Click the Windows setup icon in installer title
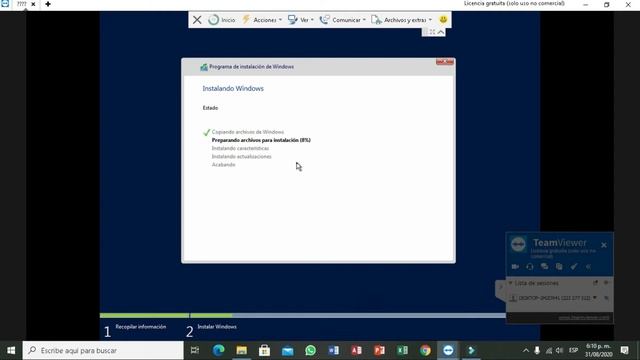The image size is (640, 360). [x=204, y=67]
